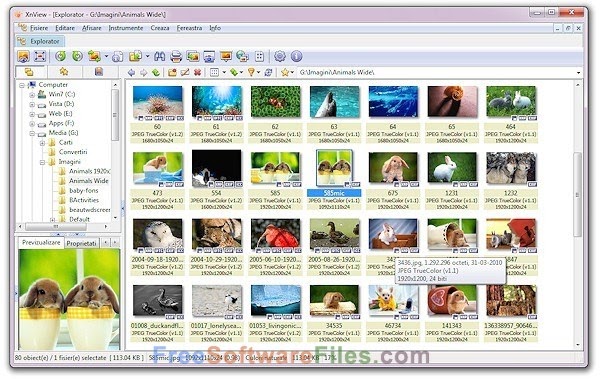600x379 pixels.
Task: Click the rename file icon
Action: click(x=185, y=72)
